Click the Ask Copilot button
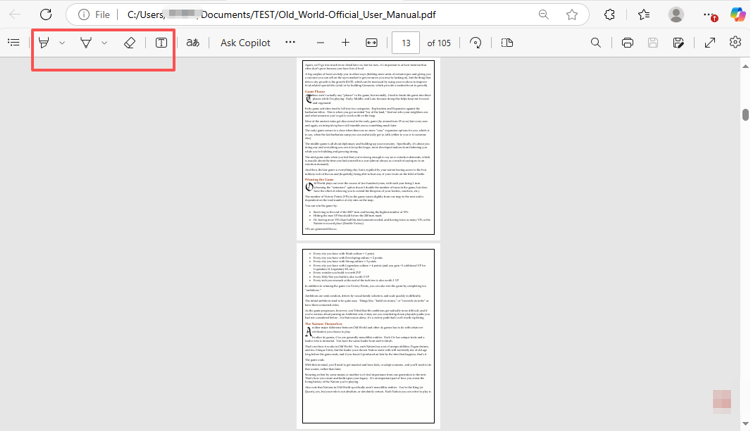 (x=245, y=43)
